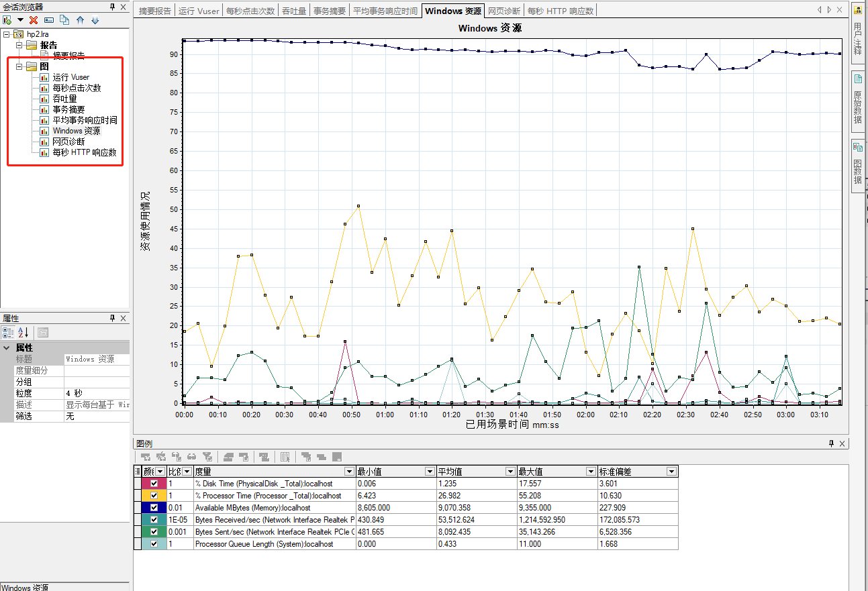Image resolution: width=868 pixels, height=591 pixels.
Task: Click the duplicate item icon in session browser
Action: (x=64, y=20)
